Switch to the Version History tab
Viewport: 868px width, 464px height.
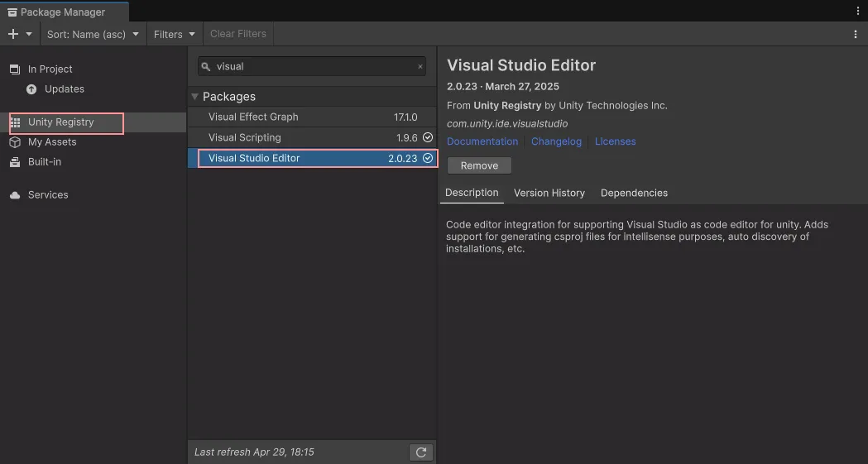[x=549, y=193]
